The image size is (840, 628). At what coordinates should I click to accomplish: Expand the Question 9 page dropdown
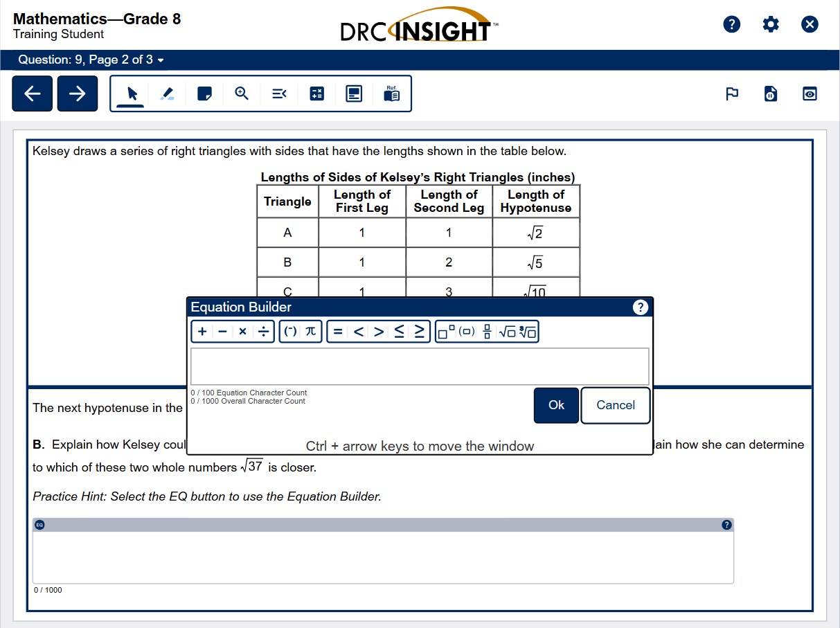pyautogui.click(x=91, y=60)
